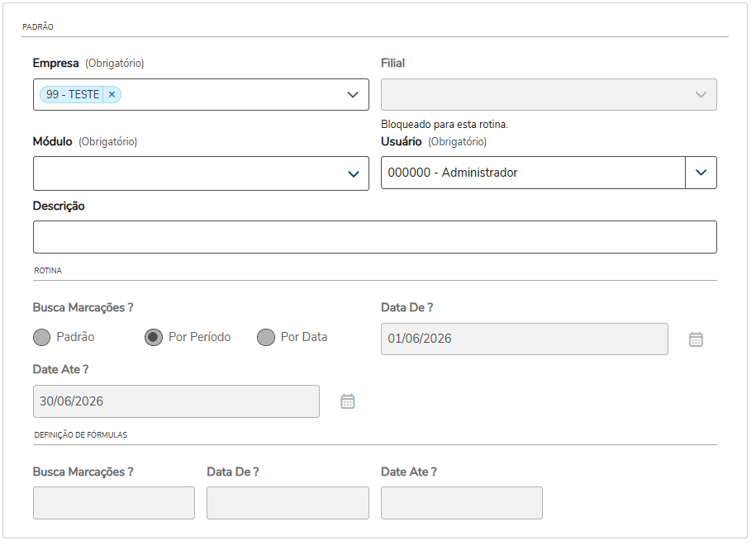This screenshot has height=550, width=756.
Task: Click the Date Ate field 30/06/2026
Action: tap(176, 401)
